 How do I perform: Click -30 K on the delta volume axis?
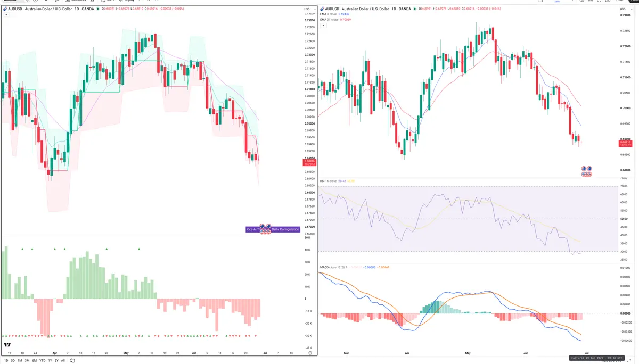click(308, 336)
